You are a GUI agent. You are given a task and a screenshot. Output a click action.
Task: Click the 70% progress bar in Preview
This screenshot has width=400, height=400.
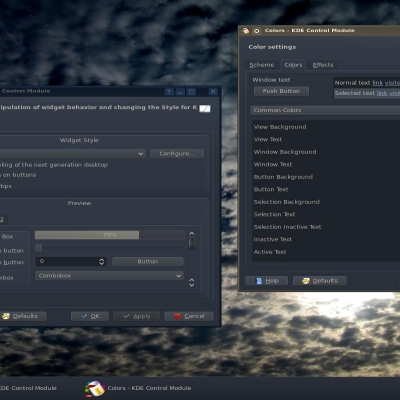tap(110, 235)
